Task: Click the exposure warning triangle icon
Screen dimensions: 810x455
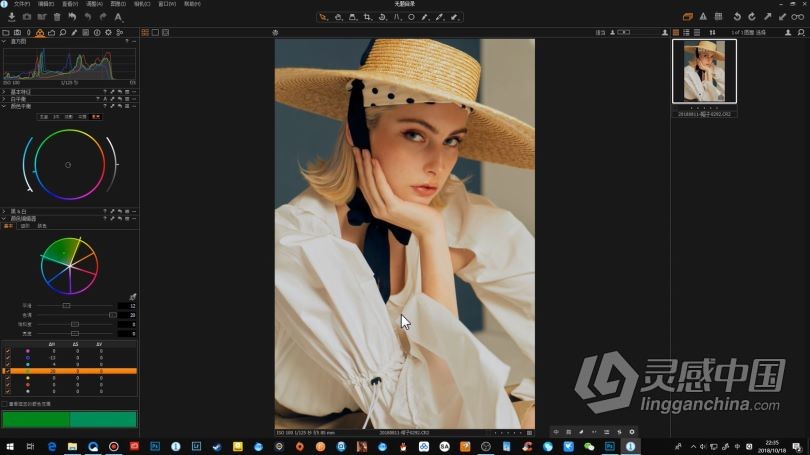Action: pos(703,17)
